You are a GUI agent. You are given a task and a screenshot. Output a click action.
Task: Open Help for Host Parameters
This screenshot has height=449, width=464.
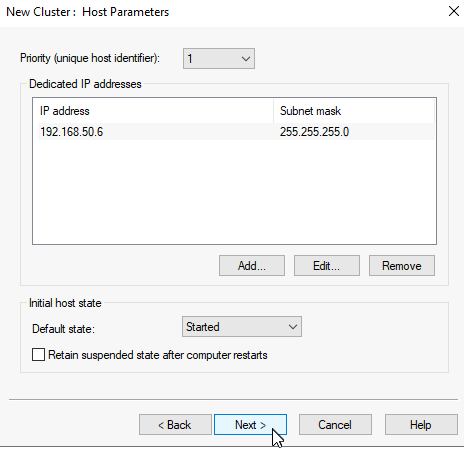pyautogui.click(x=421, y=425)
